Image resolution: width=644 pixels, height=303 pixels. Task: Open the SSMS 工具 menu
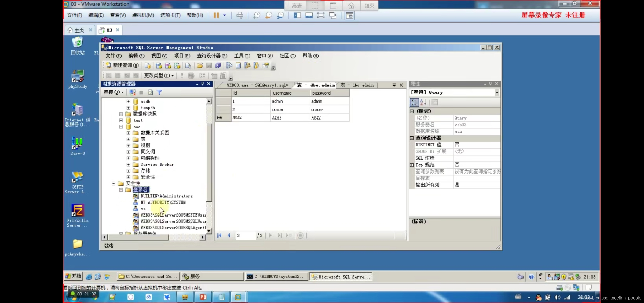click(242, 56)
